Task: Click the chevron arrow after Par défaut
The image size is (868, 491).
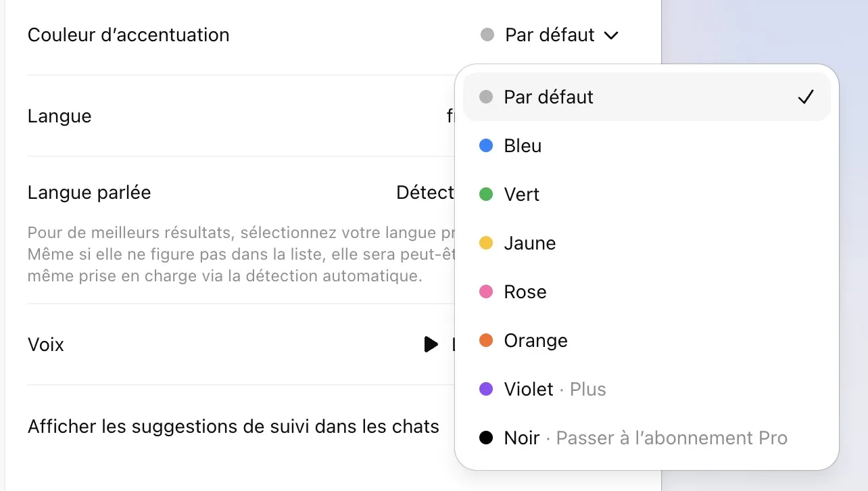Action: [x=611, y=35]
